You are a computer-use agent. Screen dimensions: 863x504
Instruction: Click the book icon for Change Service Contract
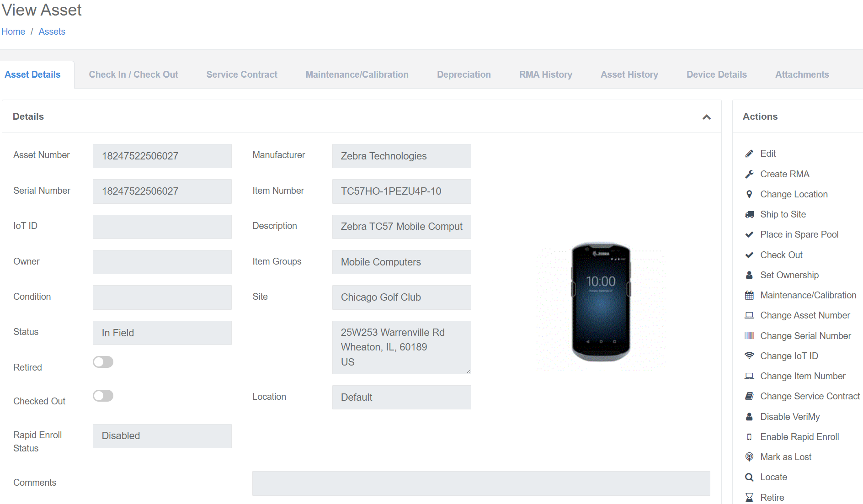(x=749, y=396)
